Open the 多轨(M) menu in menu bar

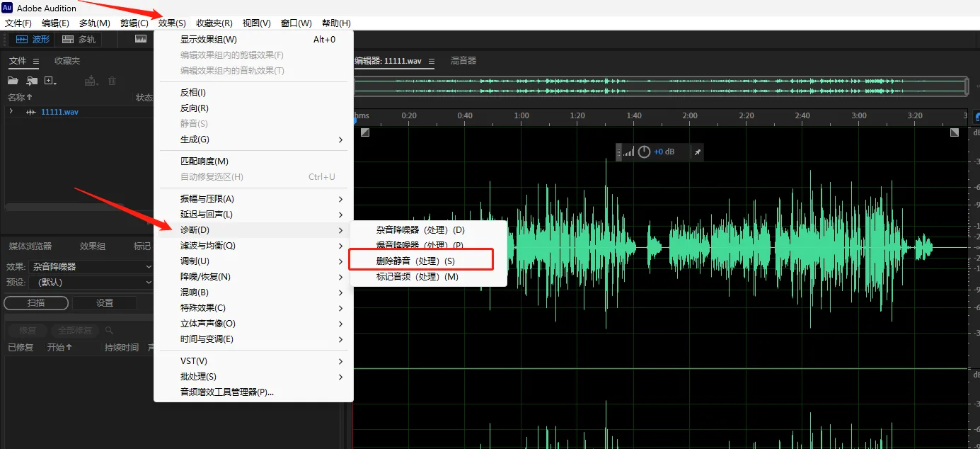[x=94, y=23]
